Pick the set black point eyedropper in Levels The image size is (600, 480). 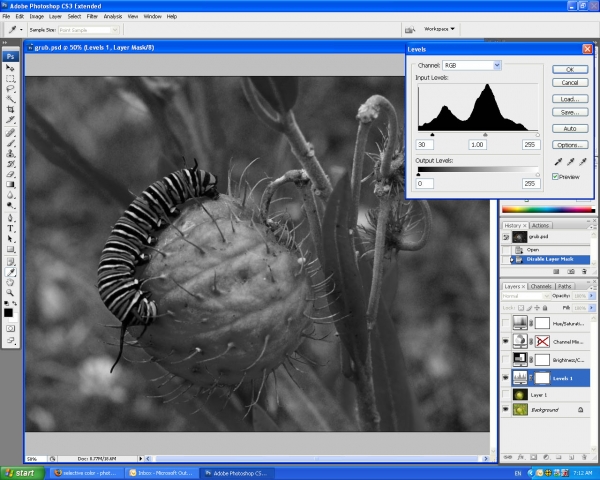[x=558, y=162]
